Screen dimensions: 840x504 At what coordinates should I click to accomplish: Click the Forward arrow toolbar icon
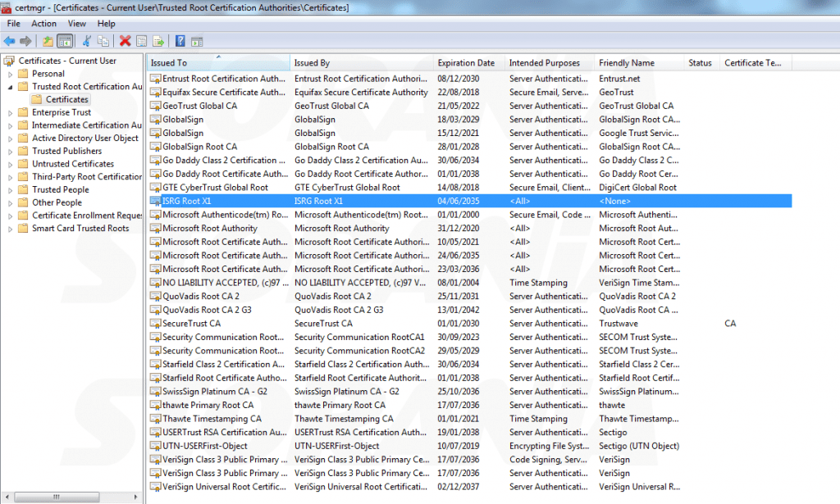[25, 41]
